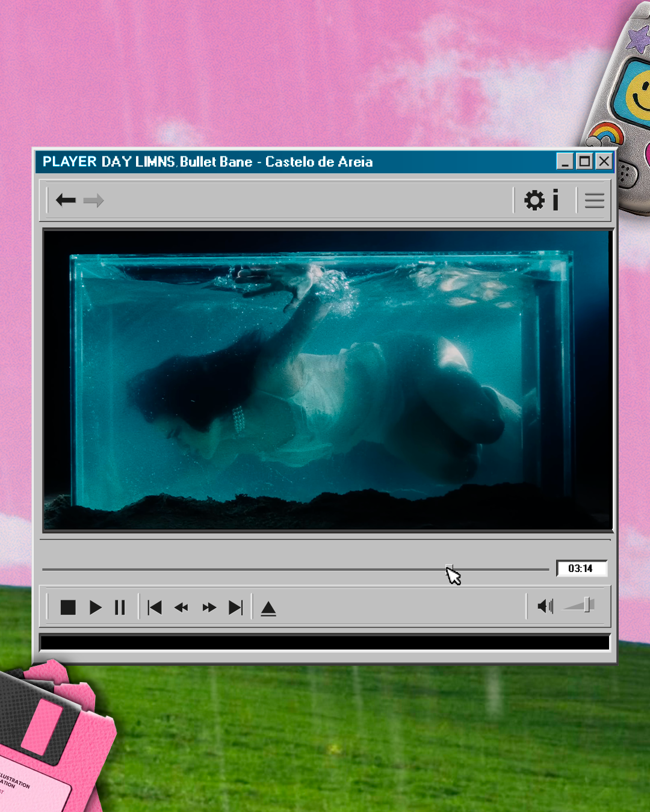Click the playback progress seek bar
This screenshot has height=812, width=650.
pos(296,569)
